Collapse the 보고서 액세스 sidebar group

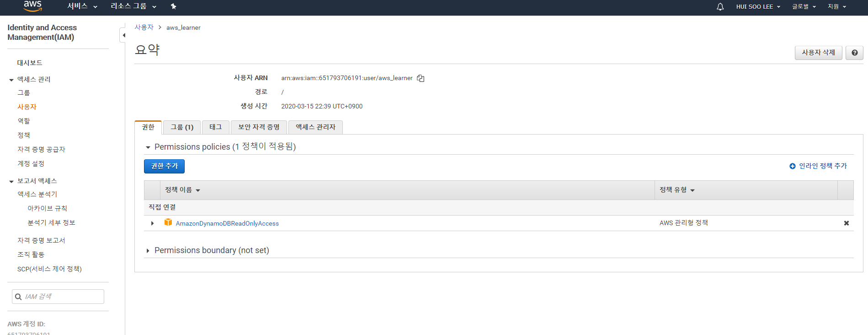(x=11, y=182)
